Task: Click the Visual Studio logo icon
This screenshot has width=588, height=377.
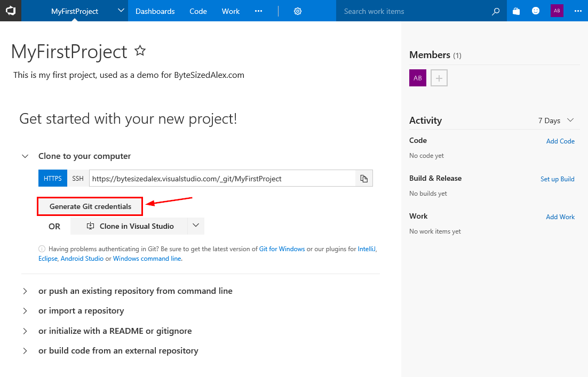Action: (x=11, y=11)
